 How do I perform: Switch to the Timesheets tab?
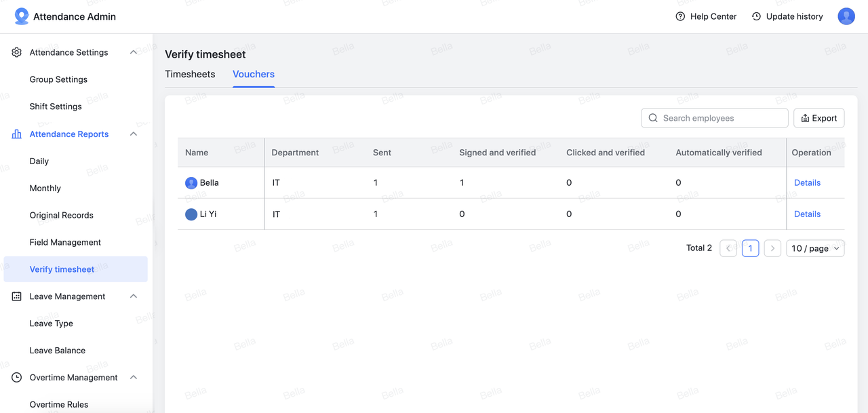click(190, 75)
